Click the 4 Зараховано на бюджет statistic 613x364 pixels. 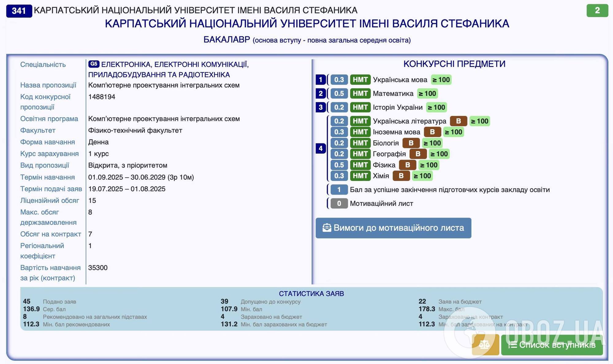point(261,317)
